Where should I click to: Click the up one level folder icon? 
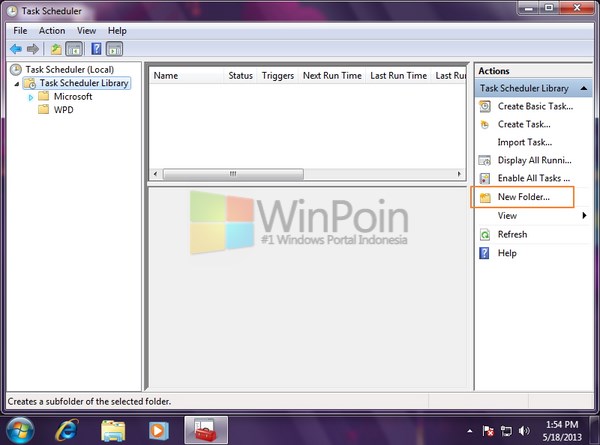tap(56, 49)
